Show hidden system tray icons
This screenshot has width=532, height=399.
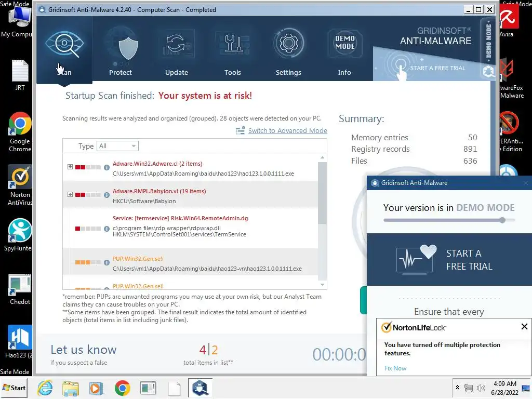(457, 387)
